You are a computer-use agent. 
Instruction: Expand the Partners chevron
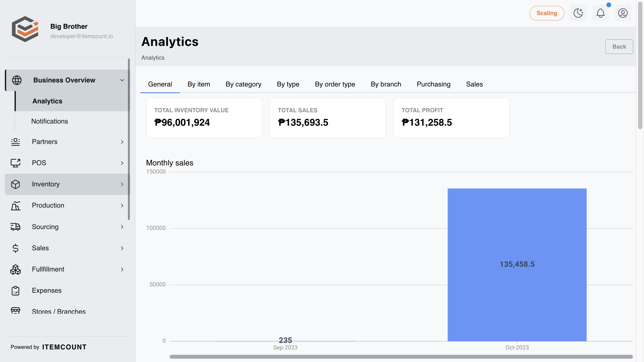122,142
